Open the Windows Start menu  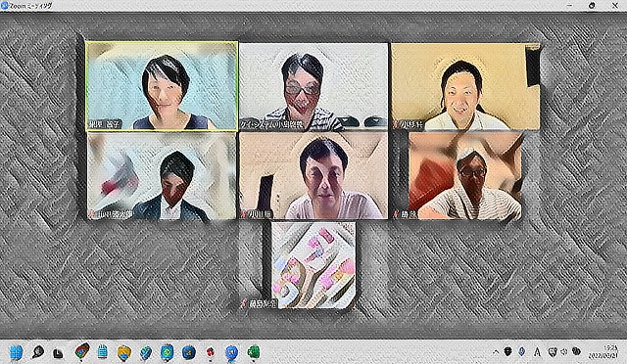pos(16,352)
